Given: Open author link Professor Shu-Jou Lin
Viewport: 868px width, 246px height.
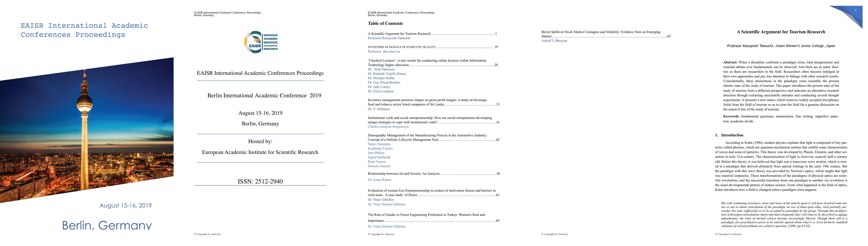Looking at the screenshot, I should point(384,52).
